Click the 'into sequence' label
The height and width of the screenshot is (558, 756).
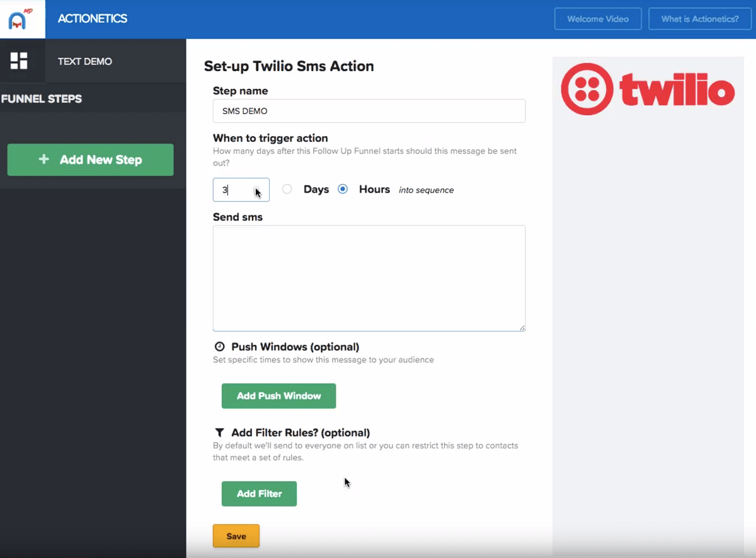coord(426,190)
